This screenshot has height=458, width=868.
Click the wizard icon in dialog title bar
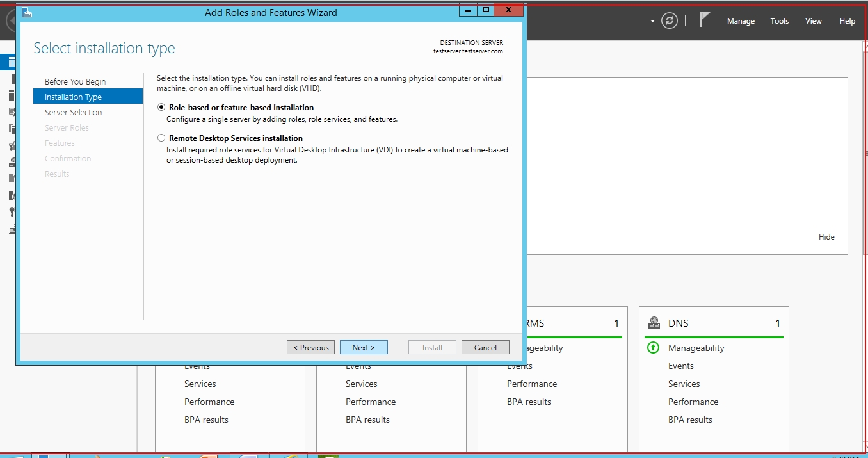click(x=27, y=12)
